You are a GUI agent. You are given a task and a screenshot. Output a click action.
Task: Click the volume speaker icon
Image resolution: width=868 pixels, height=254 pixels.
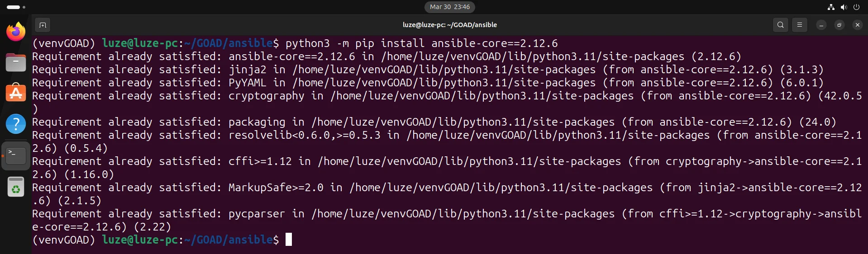tap(844, 7)
